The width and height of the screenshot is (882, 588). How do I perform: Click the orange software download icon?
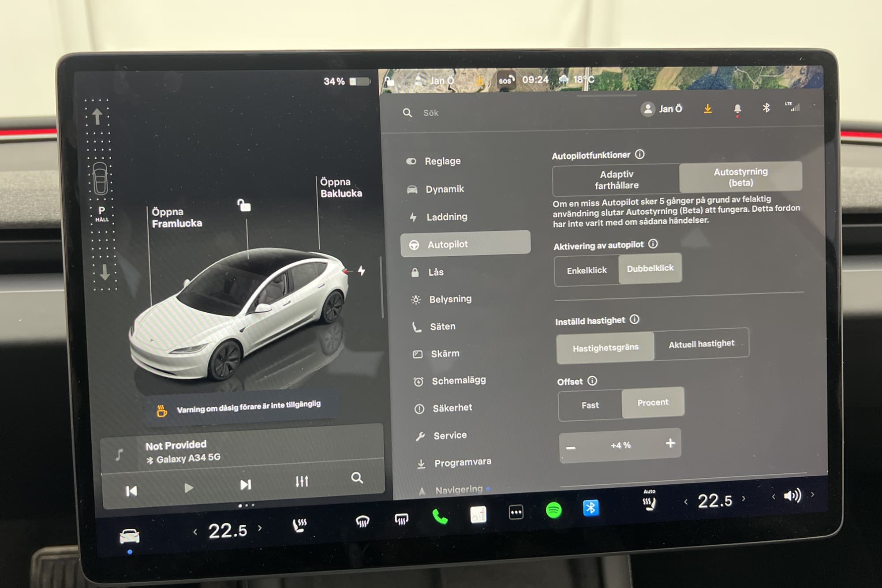707,109
